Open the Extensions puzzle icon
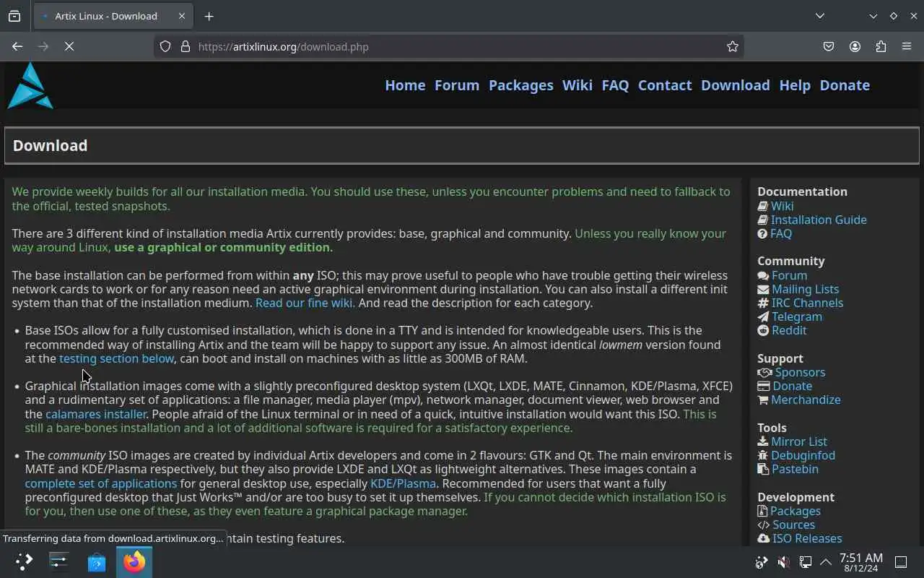The image size is (924, 578). click(881, 46)
